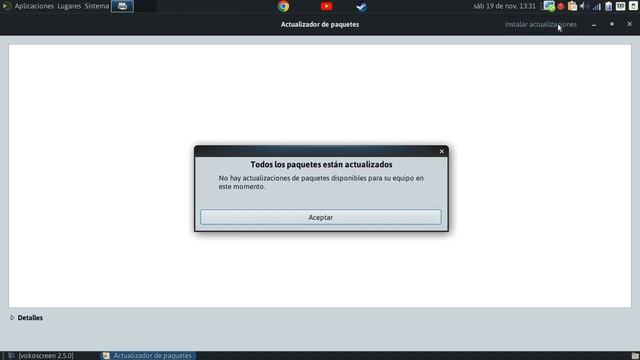Click the battery status tray icon
The image size is (640, 360).
coord(609,6)
